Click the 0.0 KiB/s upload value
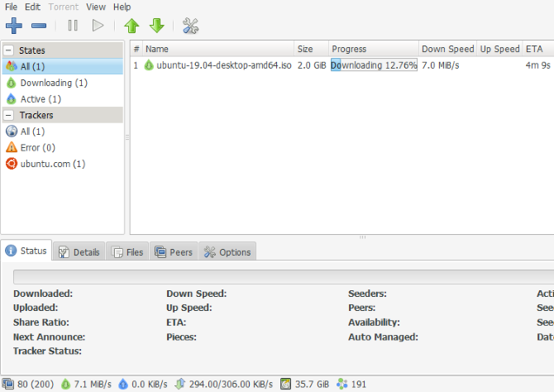The height and width of the screenshot is (392, 554). click(150, 385)
